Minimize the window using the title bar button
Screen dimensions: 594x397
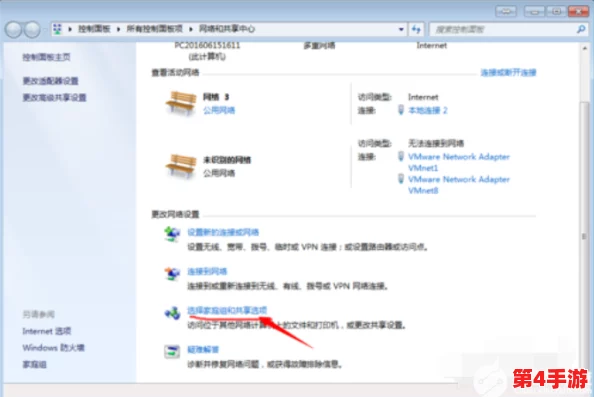coord(534,11)
